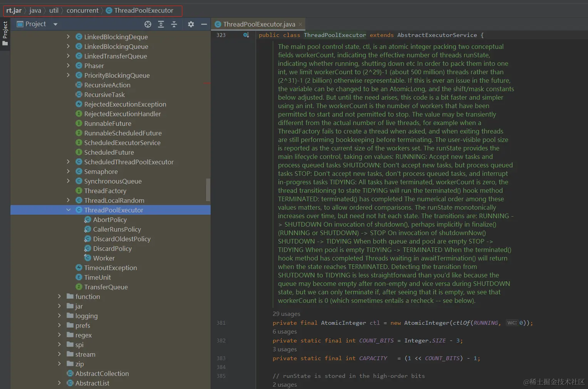Click the AbortPolicy inner class icon
This screenshot has width=588, height=389.
[88, 219]
